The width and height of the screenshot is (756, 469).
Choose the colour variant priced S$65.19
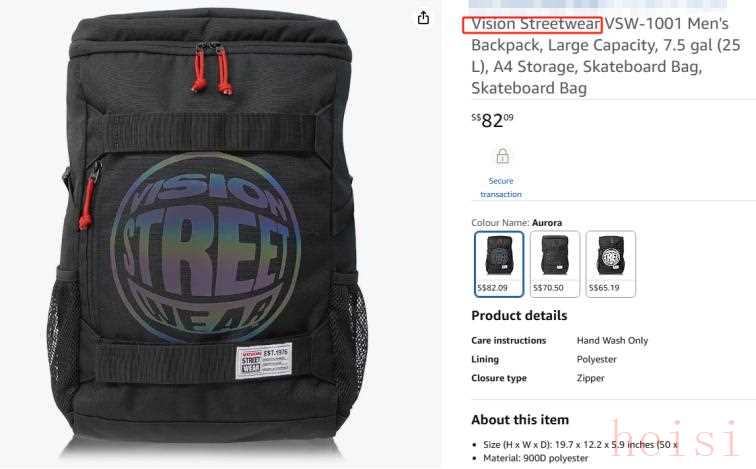point(610,264)
